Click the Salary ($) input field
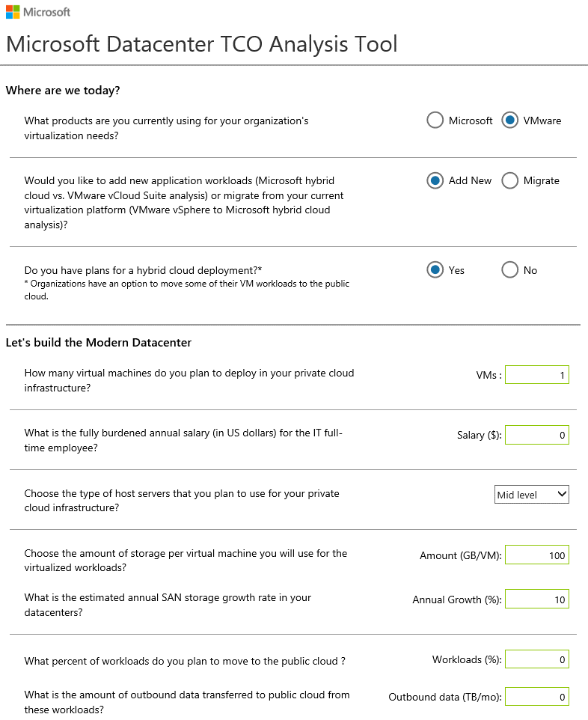The height and width of the screenshot is (720, 588). [537, 435]
